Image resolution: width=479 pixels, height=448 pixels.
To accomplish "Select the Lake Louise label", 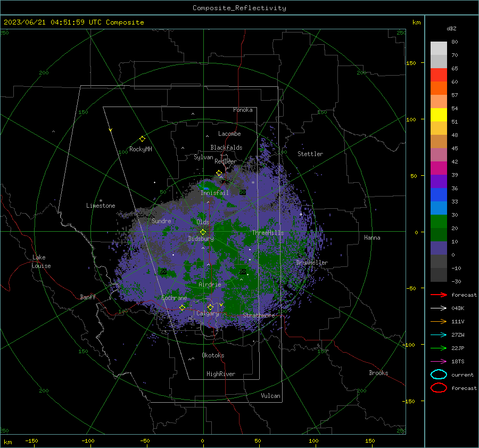I will tap(41, 262).
